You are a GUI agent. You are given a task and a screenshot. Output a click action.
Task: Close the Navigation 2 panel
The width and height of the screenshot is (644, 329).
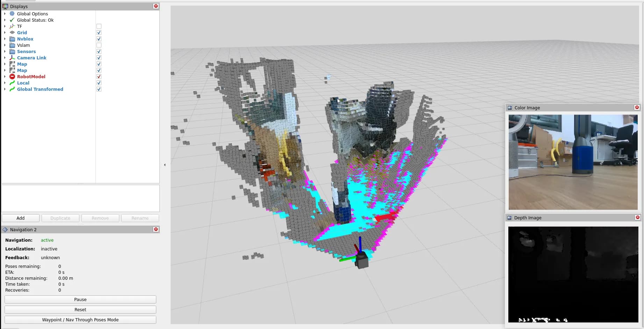pos(156,229)
